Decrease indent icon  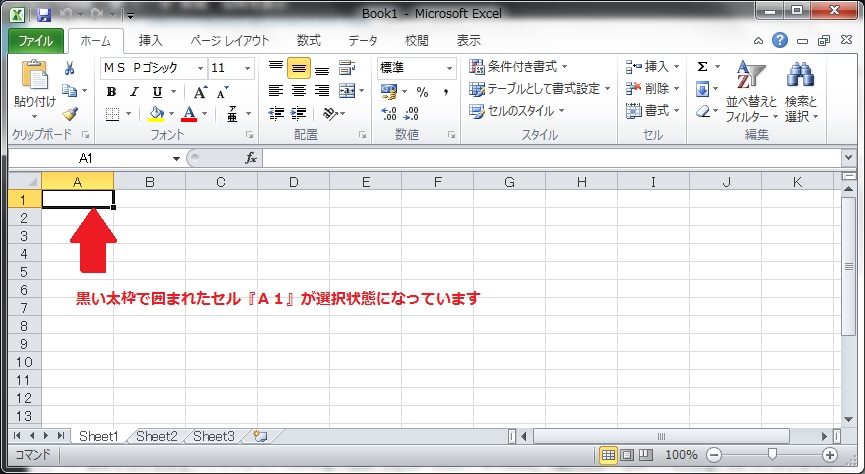pos(276,113)
